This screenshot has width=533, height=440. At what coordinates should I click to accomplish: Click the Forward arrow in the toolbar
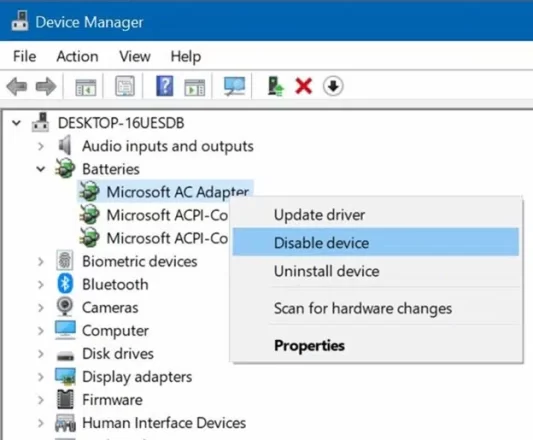pyautogui.click(x=46, y=86)
